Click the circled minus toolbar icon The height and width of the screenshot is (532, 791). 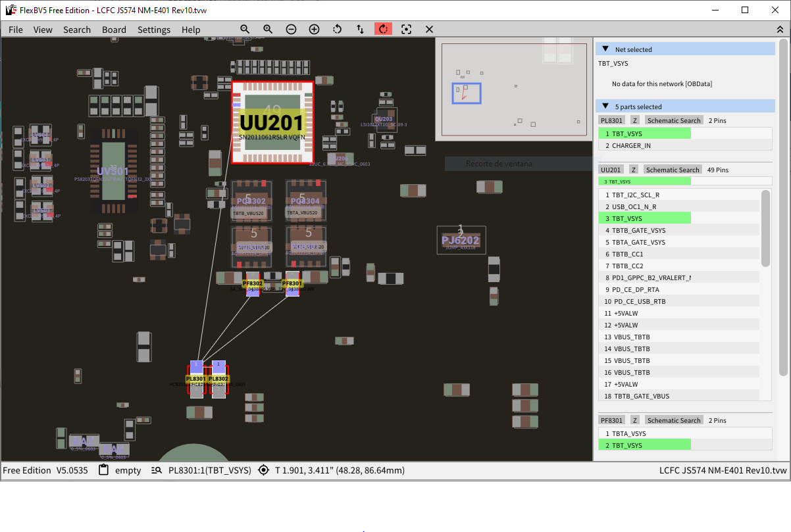pos(291,30)
